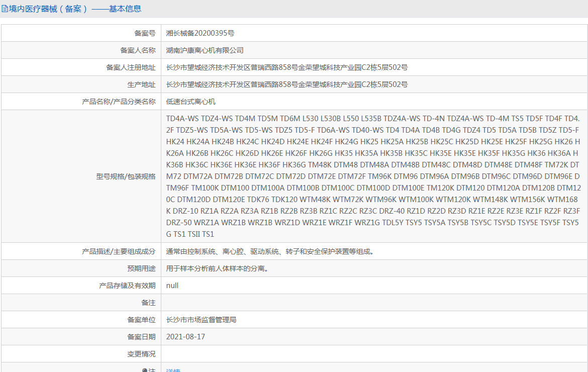
Task: Select the 生产地址 label
Action: click(x=141, y=85)
